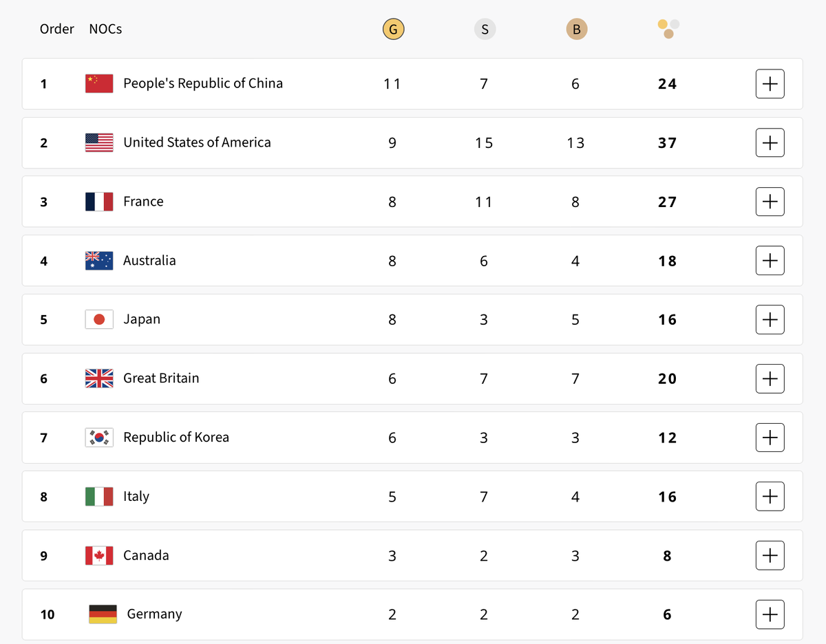The image size is (826, 644).
Task: Expand the United States of America details
Action: click(x=770, y=143)
